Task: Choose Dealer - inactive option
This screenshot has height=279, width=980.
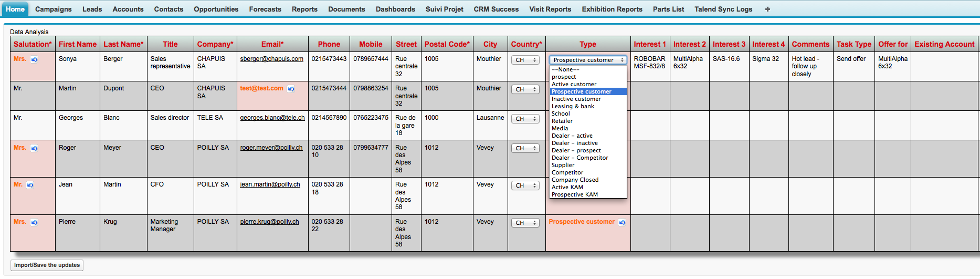Action: (x=588, y=143)
